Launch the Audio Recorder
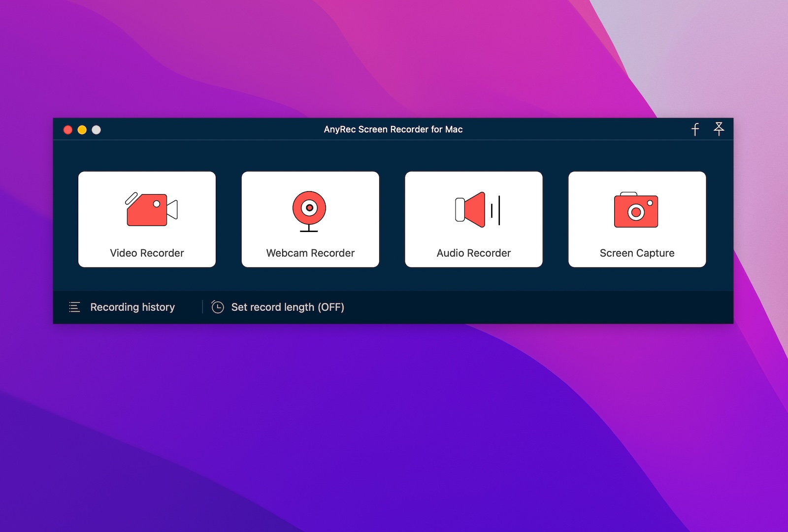 (x=473, y=219)
